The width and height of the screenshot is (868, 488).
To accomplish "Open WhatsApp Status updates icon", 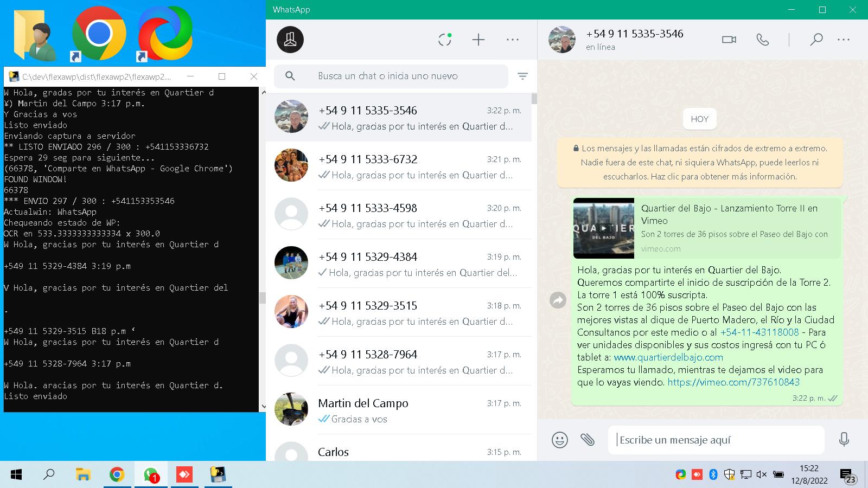I will pyautogui.click(x=445, y=40).
